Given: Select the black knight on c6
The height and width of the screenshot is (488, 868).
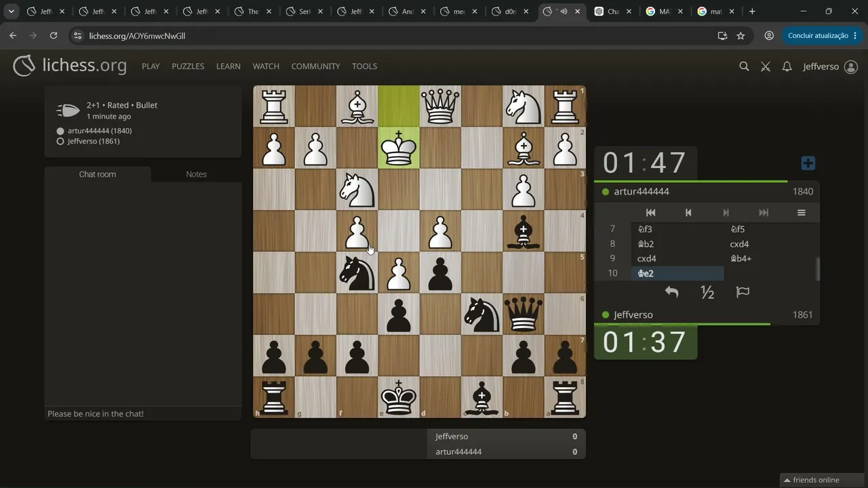Looking at the screenshot, I should click(x=481, y=314).
